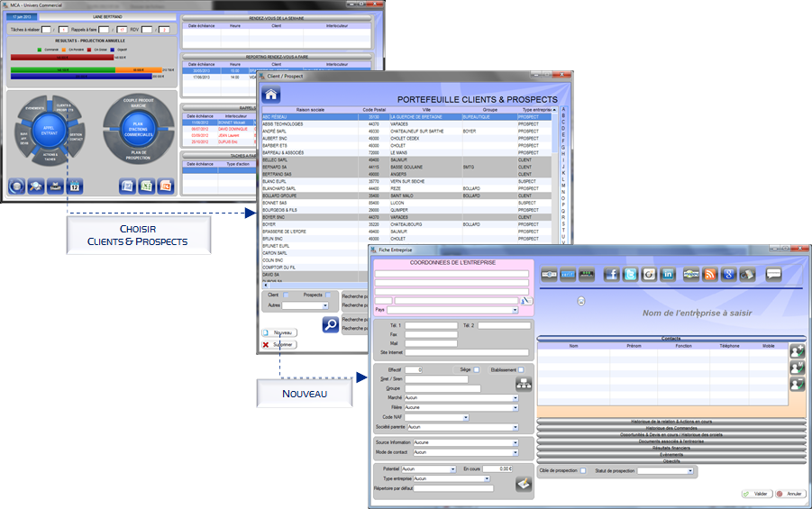Click the Tél. 1 input field
812x509 pixels.
(431, 326)
